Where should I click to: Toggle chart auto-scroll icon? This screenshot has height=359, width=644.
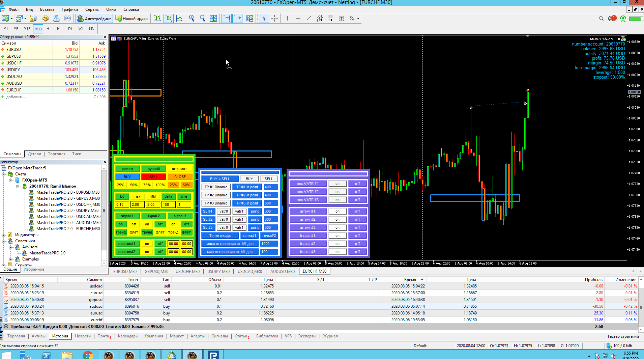[227, 19]
